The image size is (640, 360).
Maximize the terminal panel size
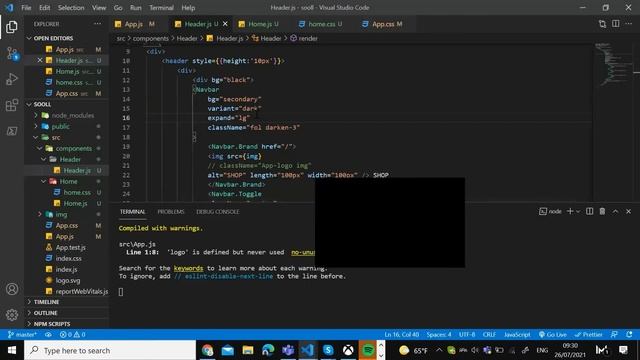coord(616,211)
